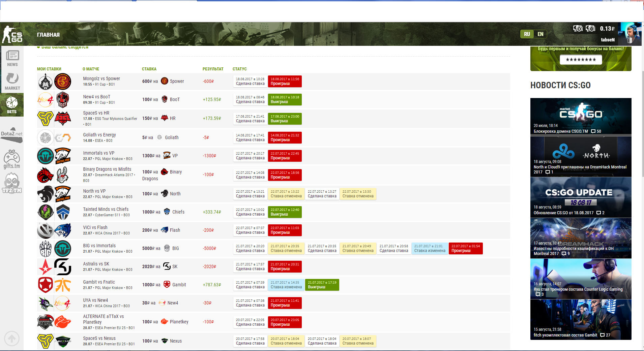Click the 5power team logo in first row
644x351 pixels.
(x=63, y=82)
